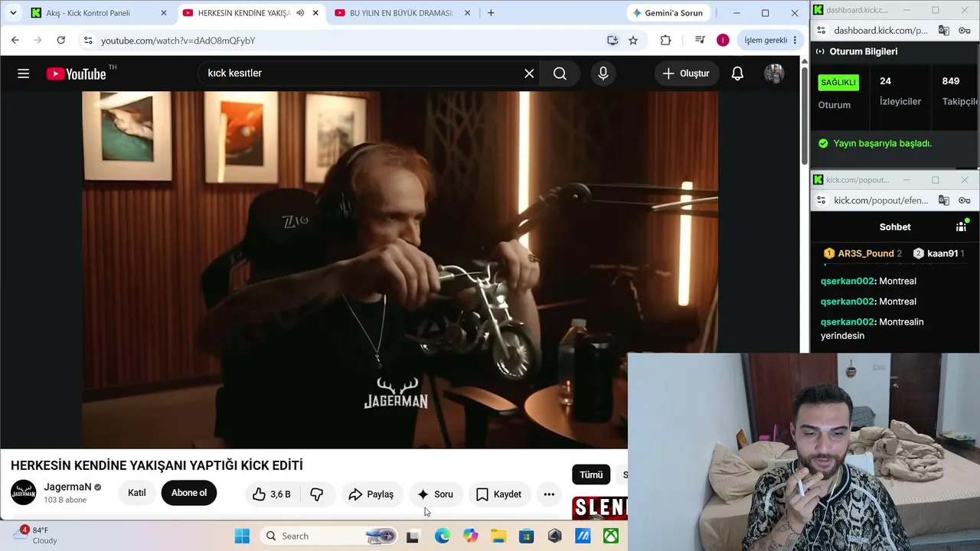Open Windows Start menu

(242, 536)
